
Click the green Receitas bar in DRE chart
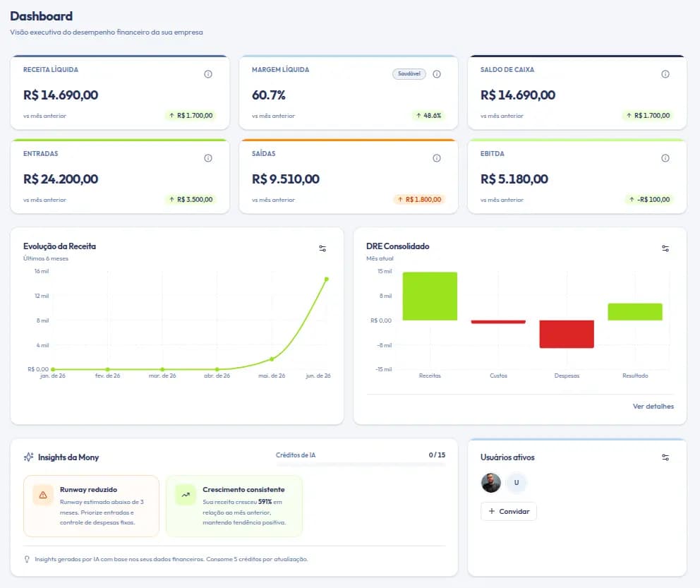coord(430,296)
